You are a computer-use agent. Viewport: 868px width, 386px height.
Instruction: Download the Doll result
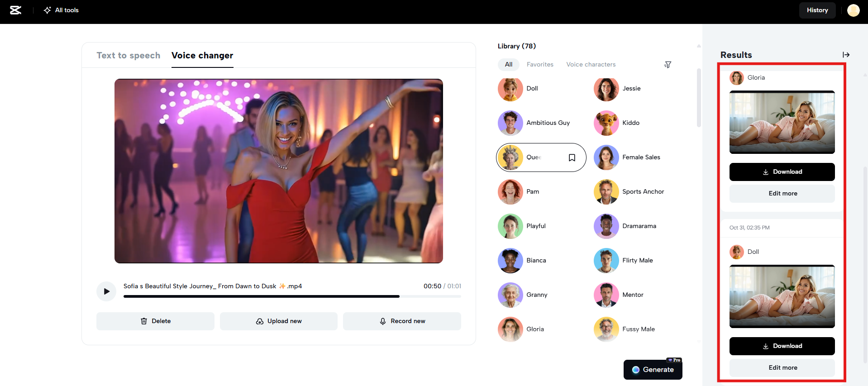click(782, 346)
